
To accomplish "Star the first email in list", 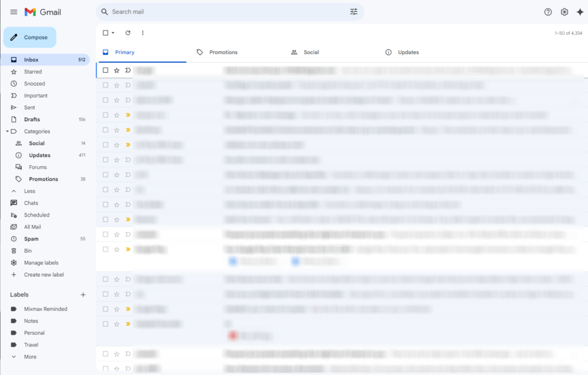I will point(117,70).
